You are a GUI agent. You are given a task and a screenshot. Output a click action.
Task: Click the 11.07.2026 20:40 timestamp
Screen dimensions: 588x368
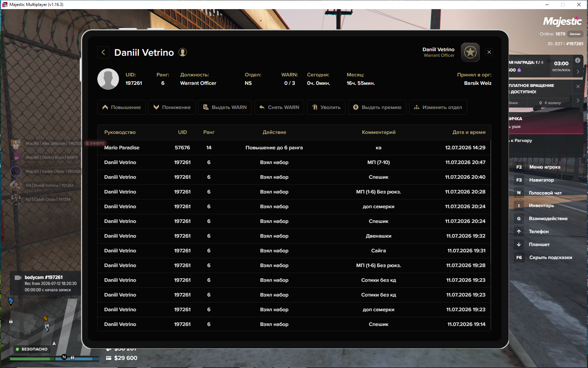coord(465,177)
